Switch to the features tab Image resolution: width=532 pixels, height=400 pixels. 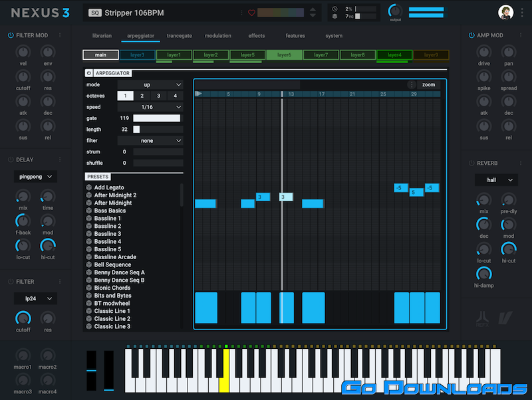pyautogui.click(x=295, y=36)
